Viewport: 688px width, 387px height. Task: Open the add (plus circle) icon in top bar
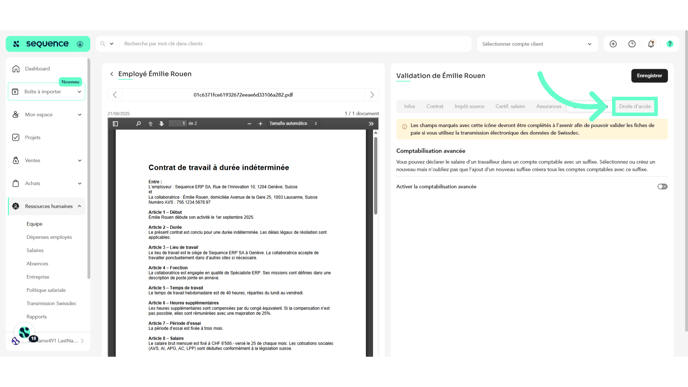(x=613, y=44)
